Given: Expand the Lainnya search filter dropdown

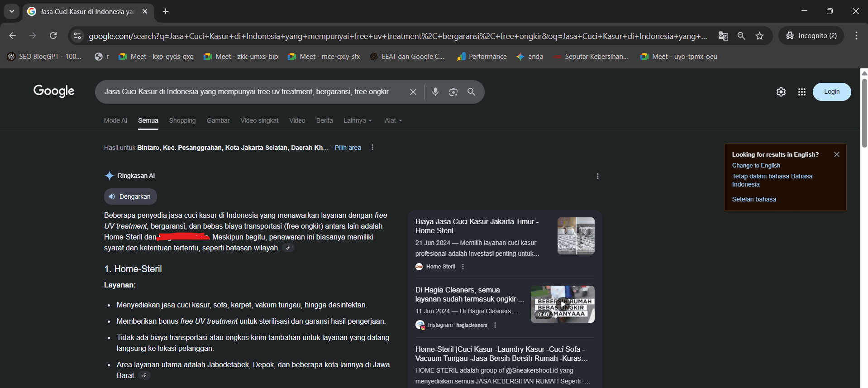Looking at the screenshot, I should (x=357, y=120).
